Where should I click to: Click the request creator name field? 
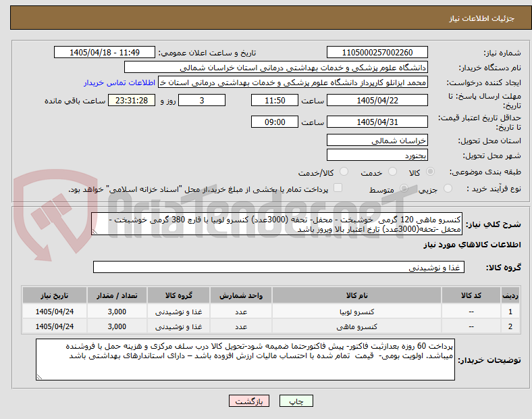[x=293, y=82]
